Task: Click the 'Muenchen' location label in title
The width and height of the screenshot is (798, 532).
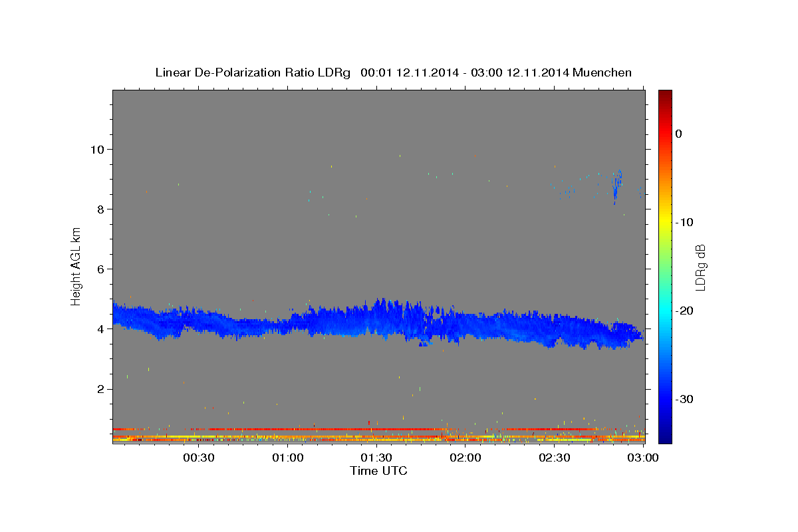Action: pos(603,72)
